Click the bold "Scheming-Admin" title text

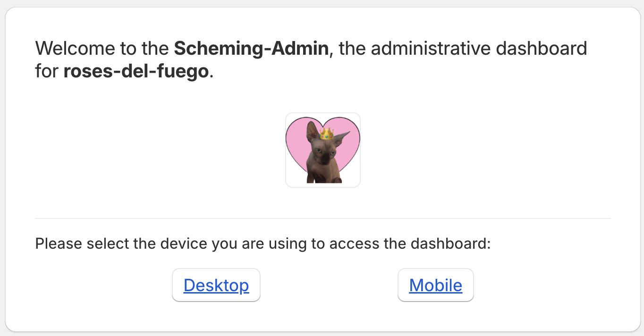[x=251, y=48]
